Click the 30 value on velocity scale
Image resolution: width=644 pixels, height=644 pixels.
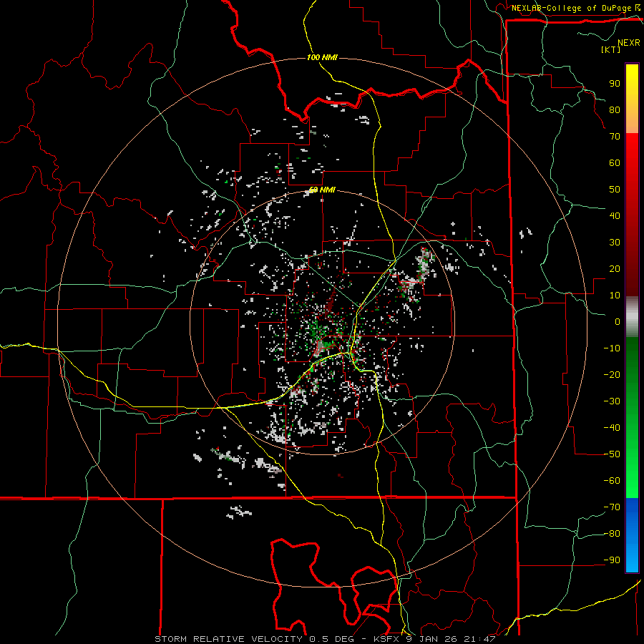pyautogui.click(x=615, y=243)
